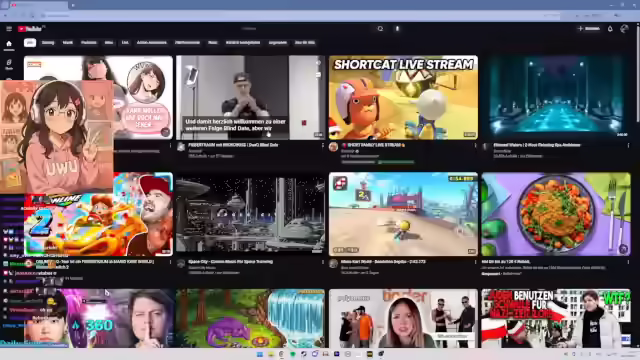The height and width of the screenshot is (360, 640).
Task: Filter the feed by Action-Adventures chip
Action: point(151,42)
